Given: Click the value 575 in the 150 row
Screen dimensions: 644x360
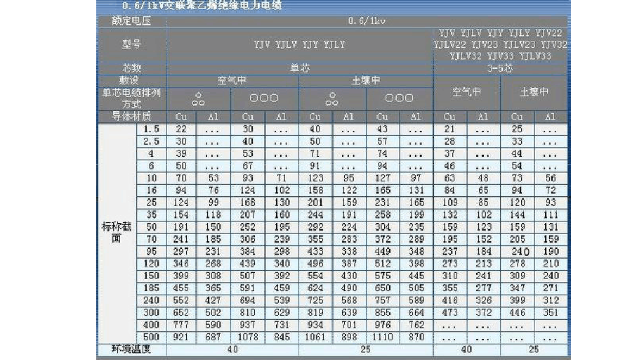Looking at the screenshot, I should (x=382, y=276).
